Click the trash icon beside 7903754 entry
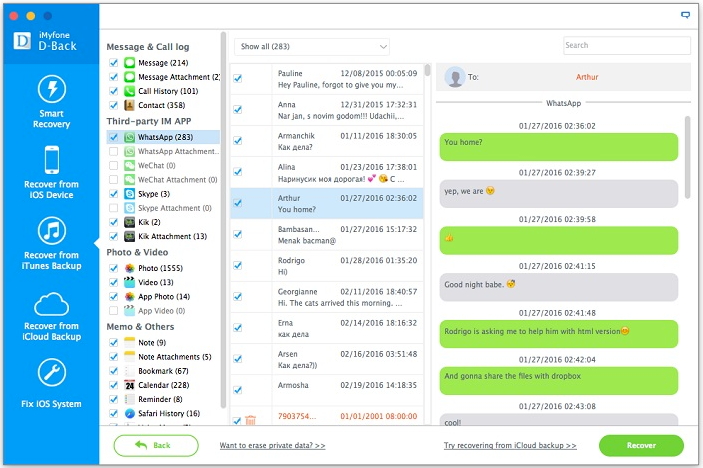This screenshot has height=468, width=703. pos(250,421)
